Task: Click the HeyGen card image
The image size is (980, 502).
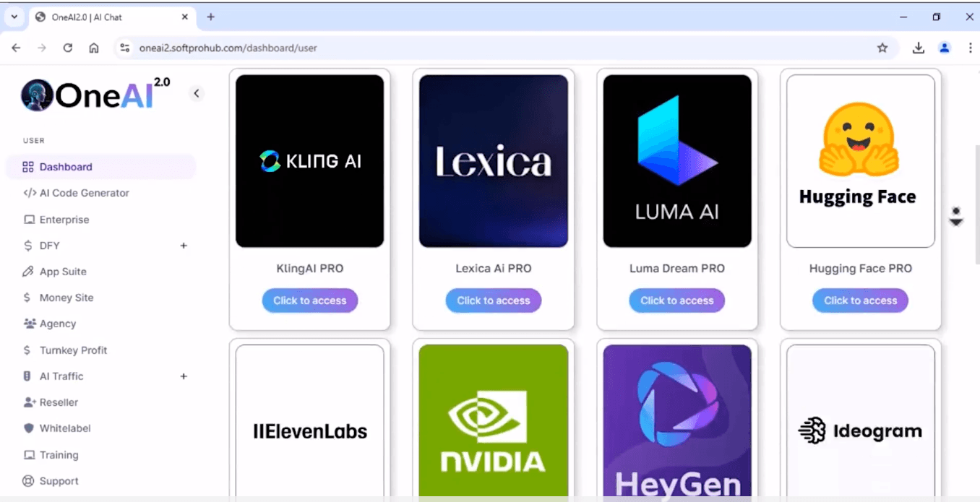Action: tap(677, 421)
